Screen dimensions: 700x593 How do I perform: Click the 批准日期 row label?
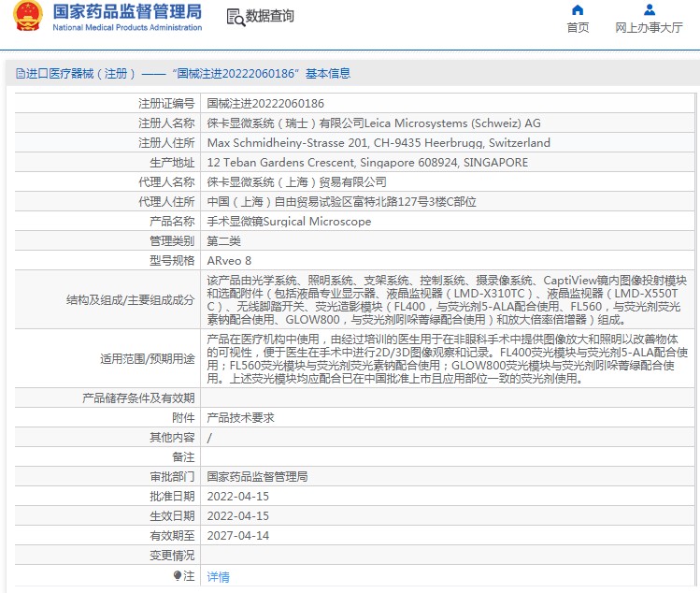tap(172, 496)
